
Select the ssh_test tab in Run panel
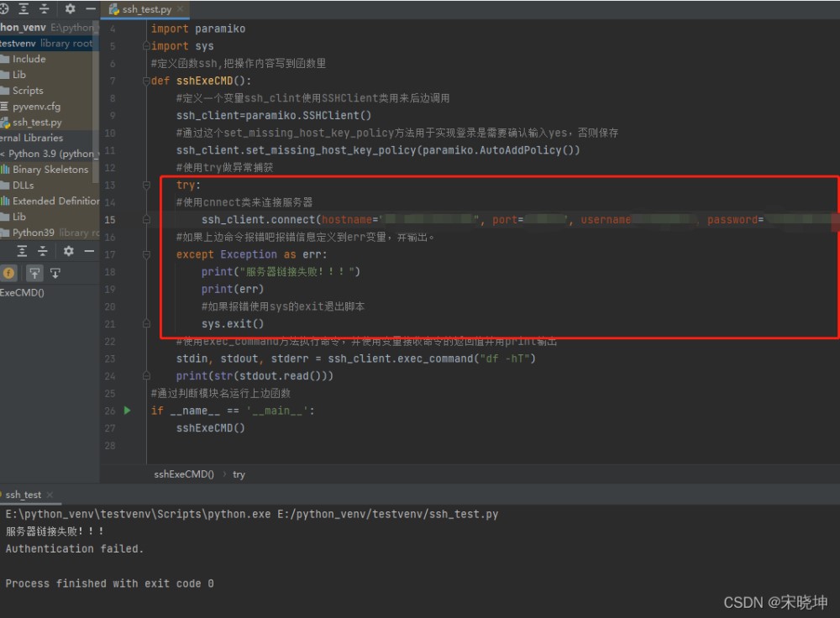pyautogui.click(x=23, y=495)
